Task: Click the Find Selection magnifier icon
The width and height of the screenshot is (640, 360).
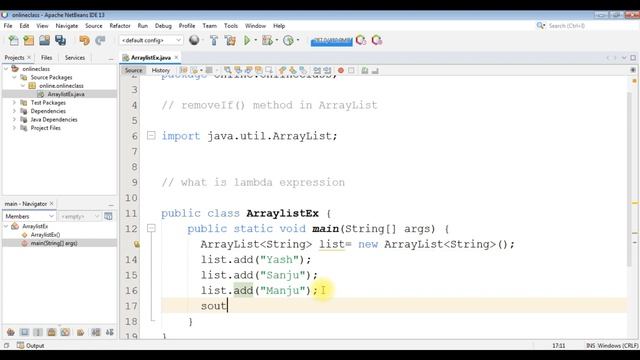Action: pyautogui.click(x=227, y=70)
